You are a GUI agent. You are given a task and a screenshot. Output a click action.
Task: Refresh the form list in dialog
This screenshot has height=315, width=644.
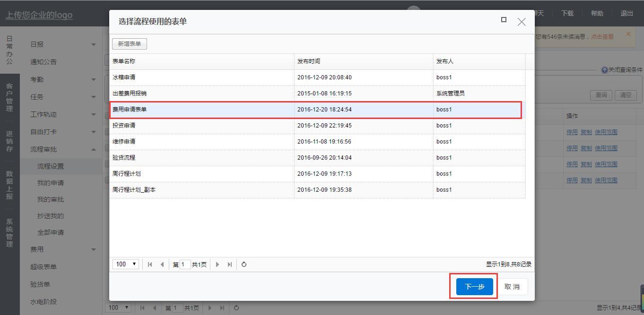click(244, 264)
